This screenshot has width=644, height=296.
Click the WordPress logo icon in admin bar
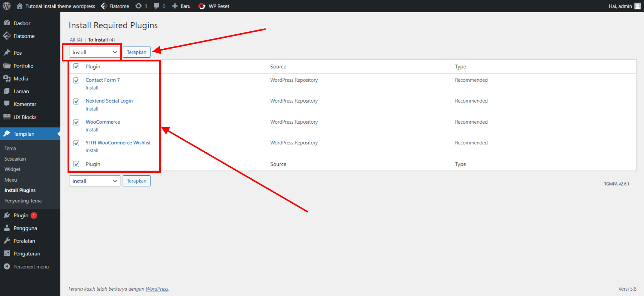pos(6,6)
